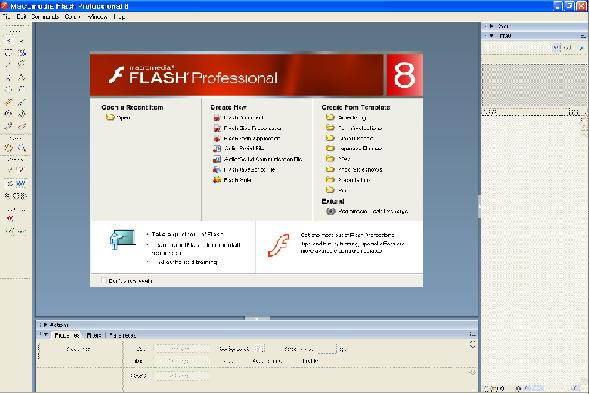Click the red Flash logo in the tips area

tap(278, 245)
